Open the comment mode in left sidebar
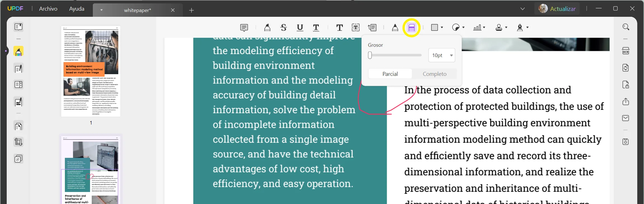This screenshot has width=644, height=204. (x=18, y=51)
